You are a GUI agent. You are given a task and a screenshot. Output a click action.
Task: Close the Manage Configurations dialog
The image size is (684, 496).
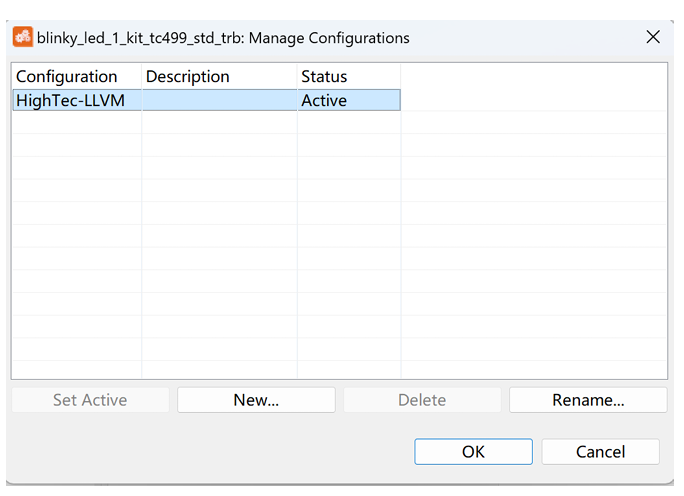click(x=653, y=37)
